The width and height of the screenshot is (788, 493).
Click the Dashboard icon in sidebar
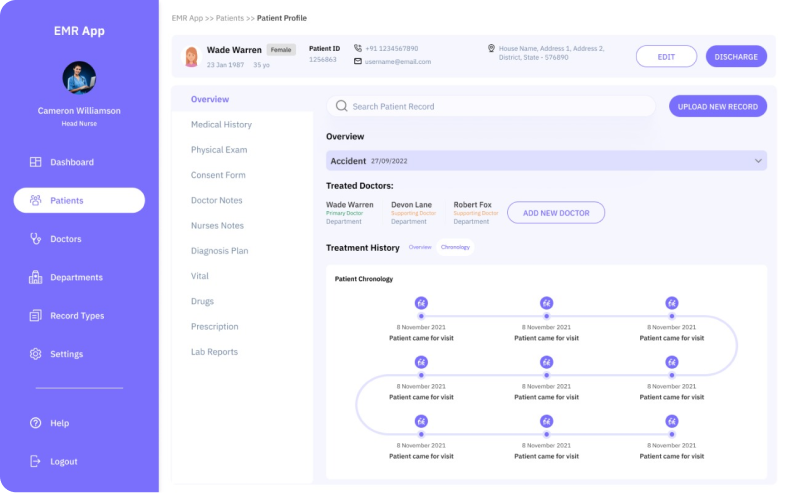35,162
